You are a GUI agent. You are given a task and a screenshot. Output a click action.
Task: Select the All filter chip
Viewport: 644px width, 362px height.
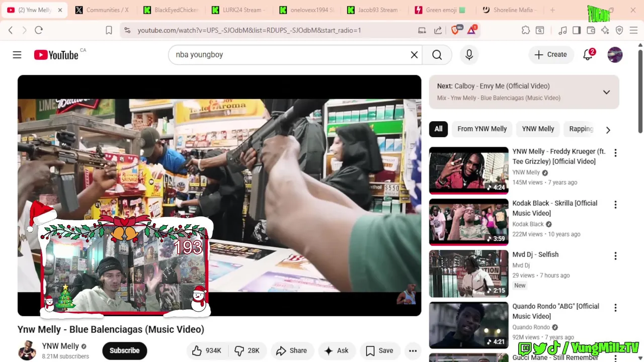(x=438, y=129)
